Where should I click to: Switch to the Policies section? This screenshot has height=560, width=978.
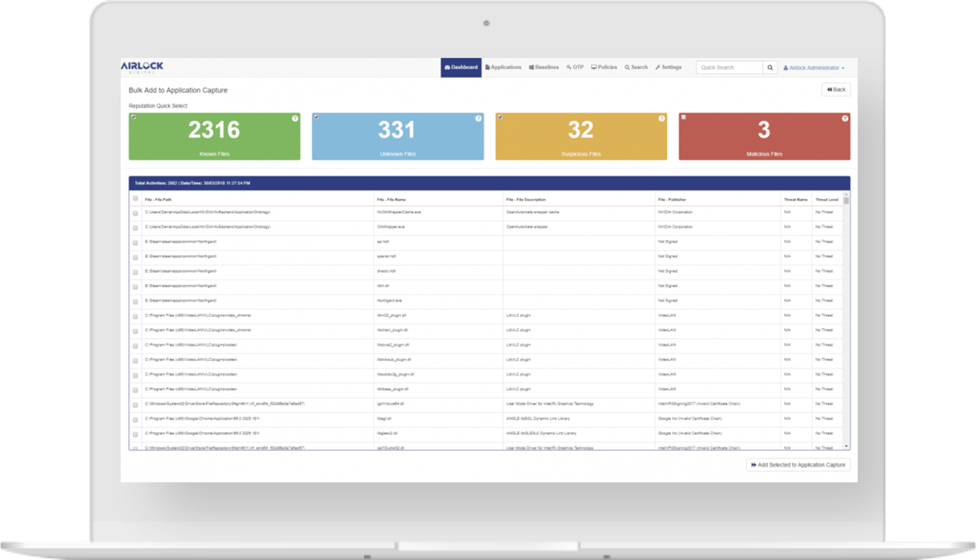point(604,68)
